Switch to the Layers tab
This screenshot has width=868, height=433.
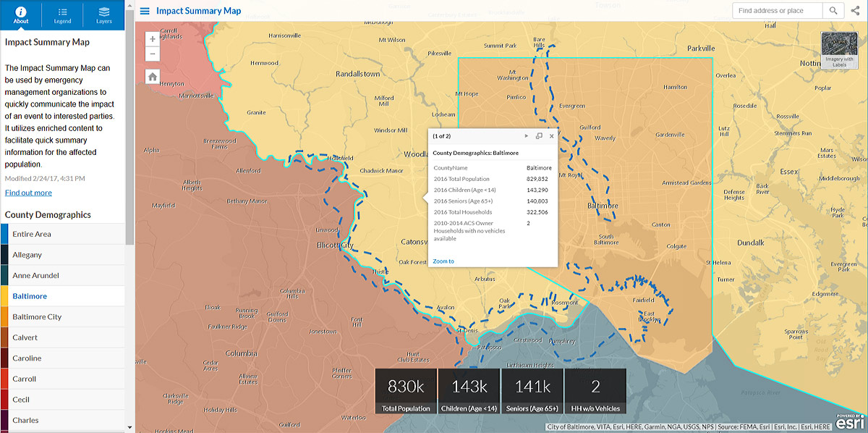[104, 14]
